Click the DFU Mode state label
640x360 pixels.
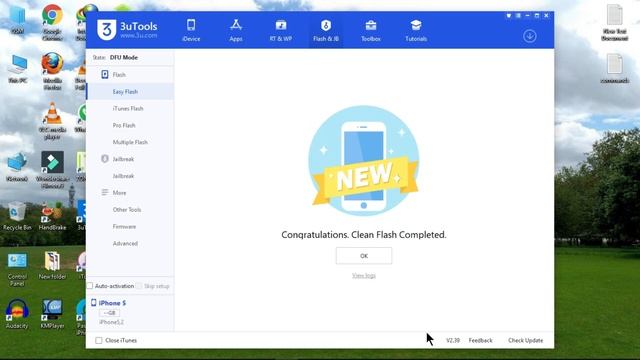click(124, 58)
